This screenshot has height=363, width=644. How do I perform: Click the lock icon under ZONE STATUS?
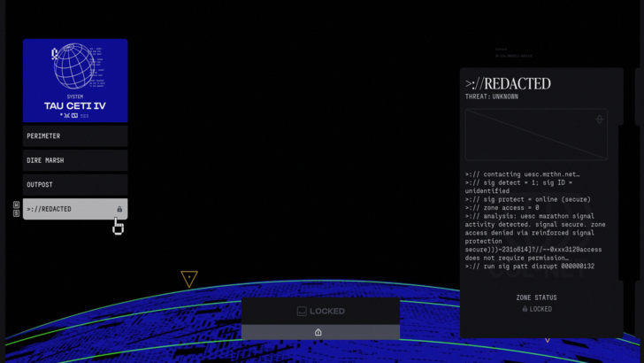pyautogui.click(x=525, y=309)
